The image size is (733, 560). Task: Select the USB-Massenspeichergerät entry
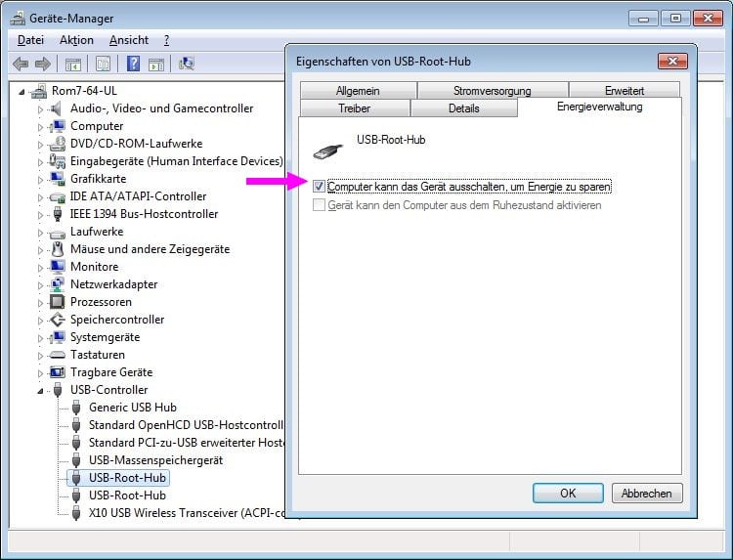click(x=155, y=460)
